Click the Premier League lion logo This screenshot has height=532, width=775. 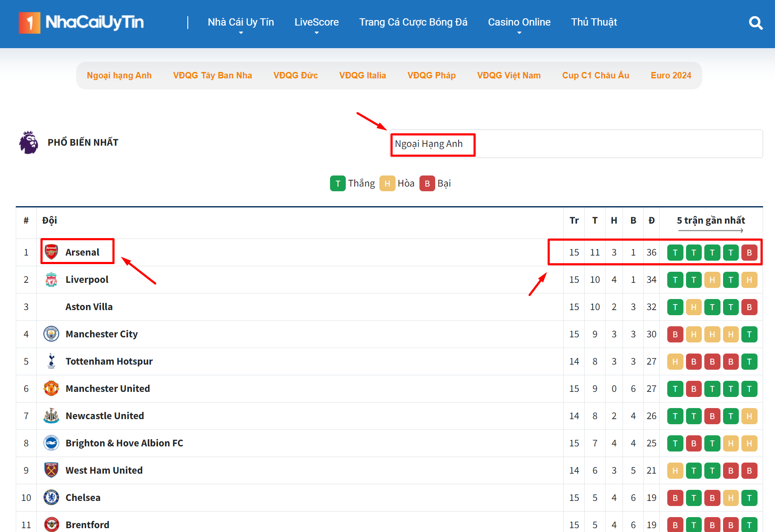[x=29, y=143]
